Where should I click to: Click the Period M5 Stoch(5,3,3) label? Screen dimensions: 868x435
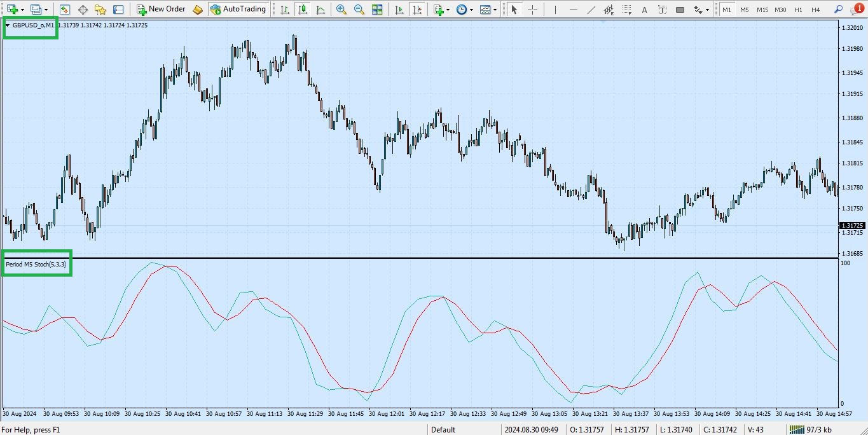[x=36, y=264]
